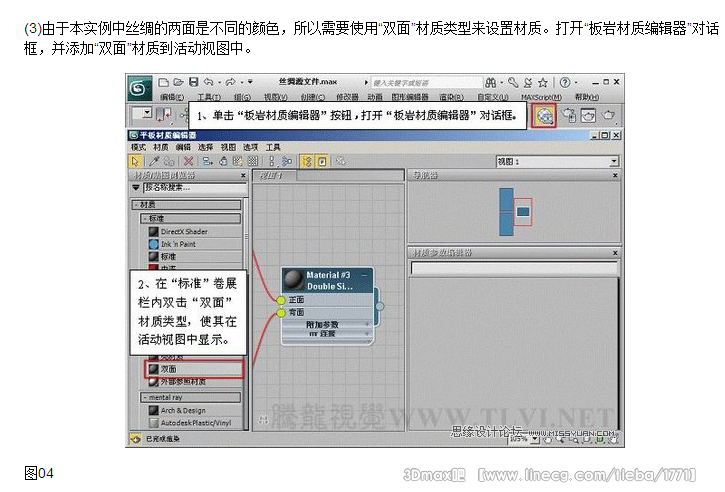Image resolution: width=725 pixels, height=492 pixels.
Task: Collapse the mental ray rollout
Action: pos(190,397)
